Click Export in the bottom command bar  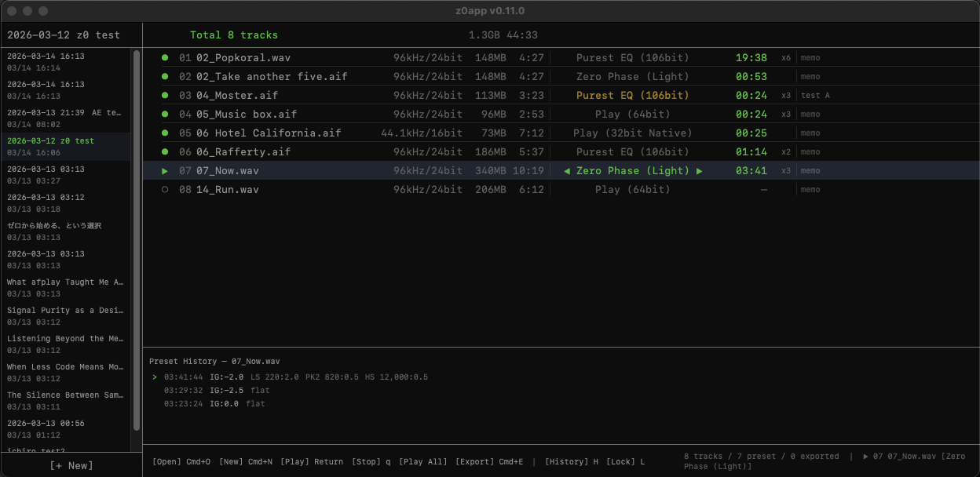point(474,461)
